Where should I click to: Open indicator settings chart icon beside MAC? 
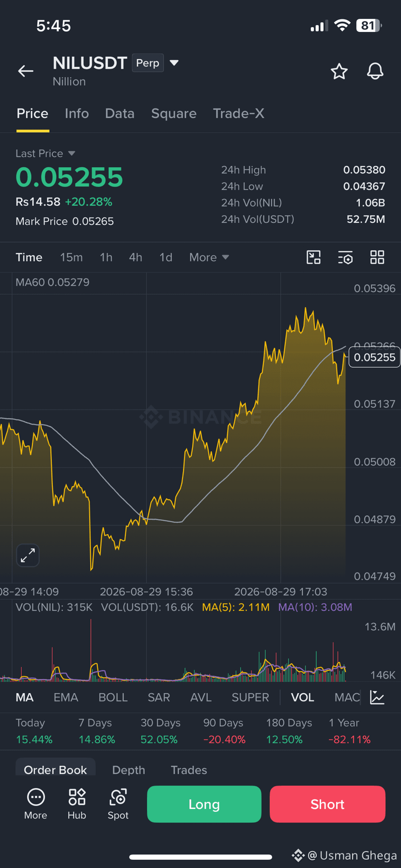377,697
